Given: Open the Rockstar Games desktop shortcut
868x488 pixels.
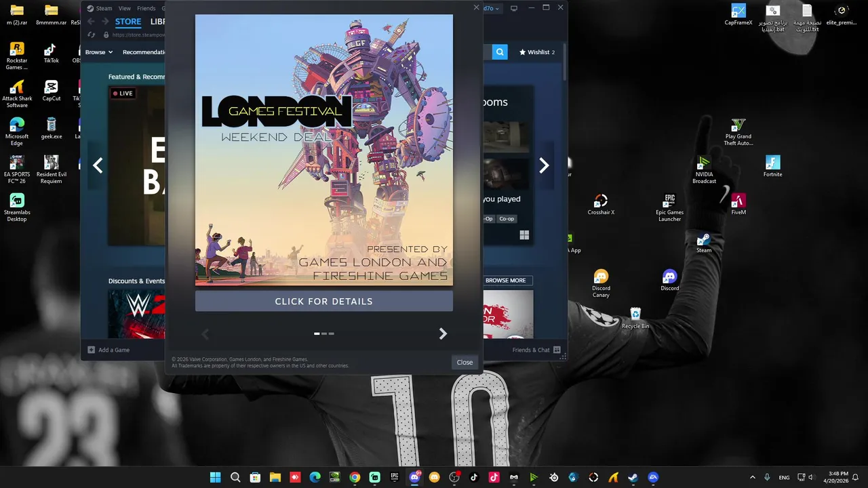Looking at the screenshot, I should coord(17,56).
